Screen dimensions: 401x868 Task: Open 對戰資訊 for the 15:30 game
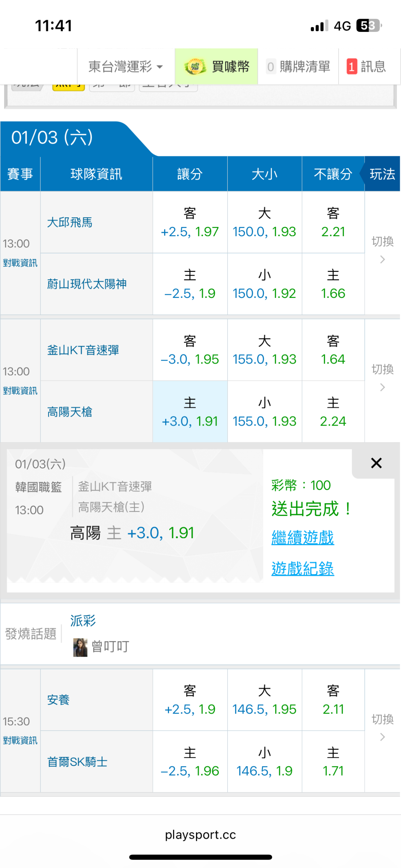coord(20,741)
